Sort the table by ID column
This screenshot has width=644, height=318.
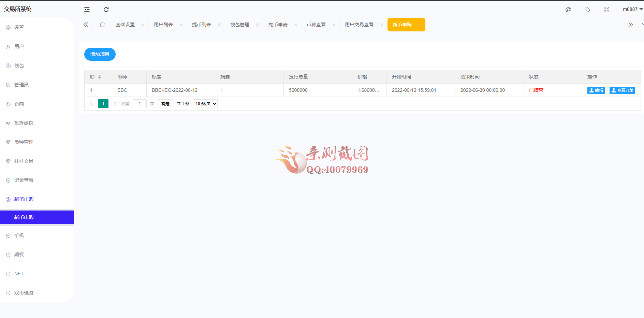pos(100,77)
